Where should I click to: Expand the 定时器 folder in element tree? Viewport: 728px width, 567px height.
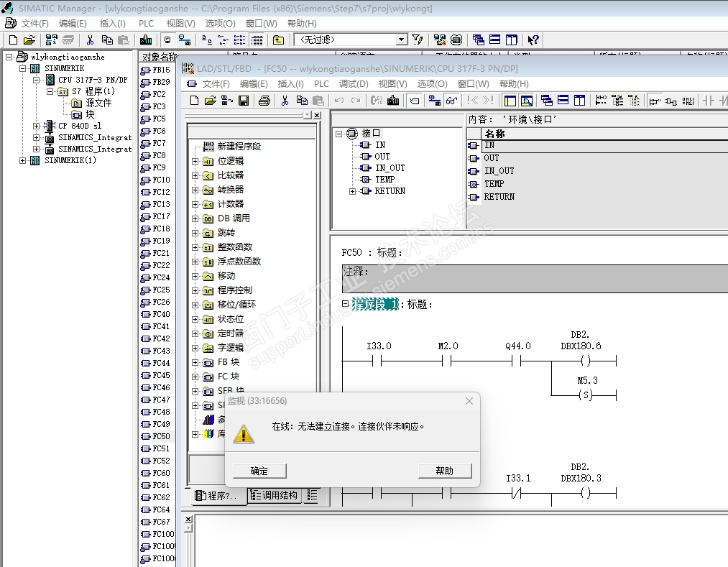[x=195, y=333]
